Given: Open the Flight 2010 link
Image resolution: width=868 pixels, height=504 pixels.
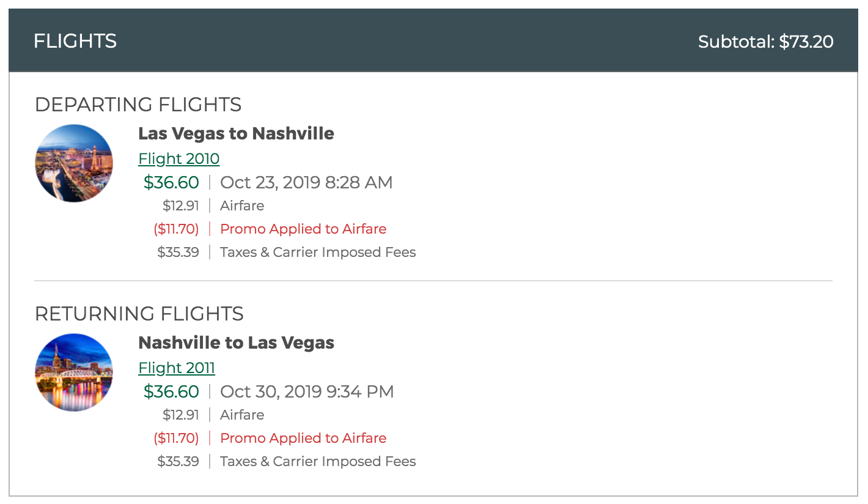Looking at the screenshot, I should point(178,159).
